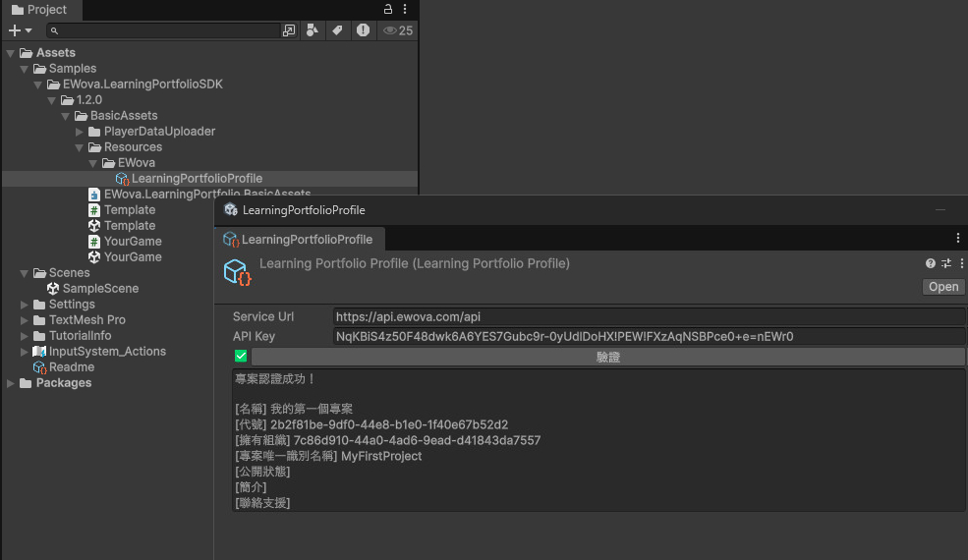Image resolution: width=968 pixels, height=560 pixels.
Task: Select the SampleScene Unity icon
Action: [x=53, y=288]
